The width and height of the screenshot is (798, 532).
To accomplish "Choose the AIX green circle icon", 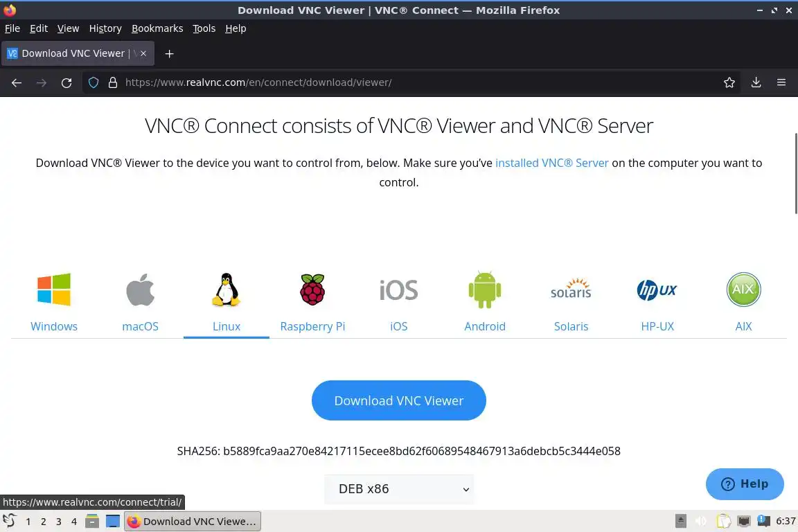I will (x=743, y=289).
